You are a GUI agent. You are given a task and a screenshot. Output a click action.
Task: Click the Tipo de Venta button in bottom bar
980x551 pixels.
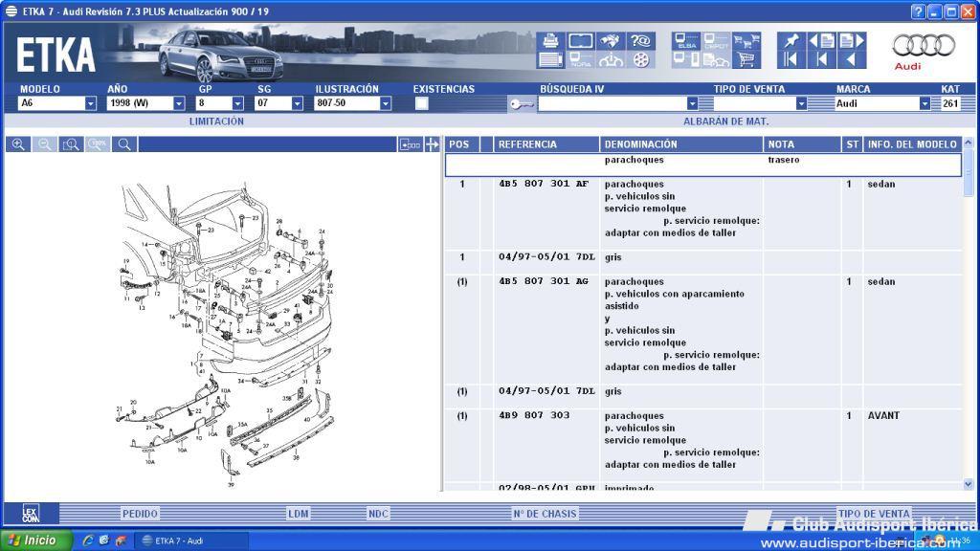(x=874, y=514)
